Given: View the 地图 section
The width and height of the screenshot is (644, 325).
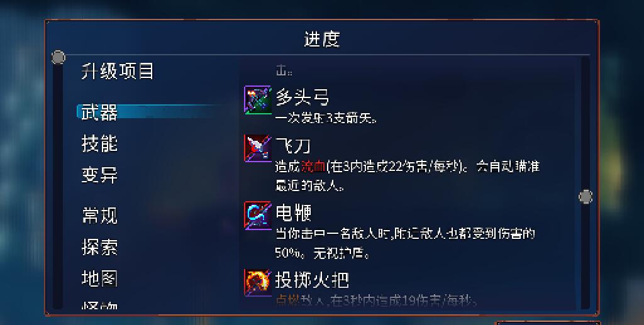Looking at the screenshot, I should pos(99,278).
